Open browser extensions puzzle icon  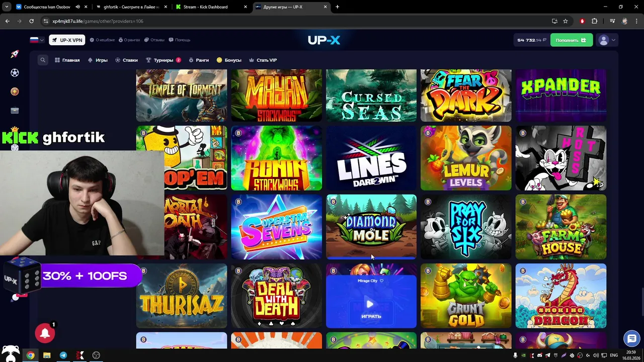pos(594,21)
